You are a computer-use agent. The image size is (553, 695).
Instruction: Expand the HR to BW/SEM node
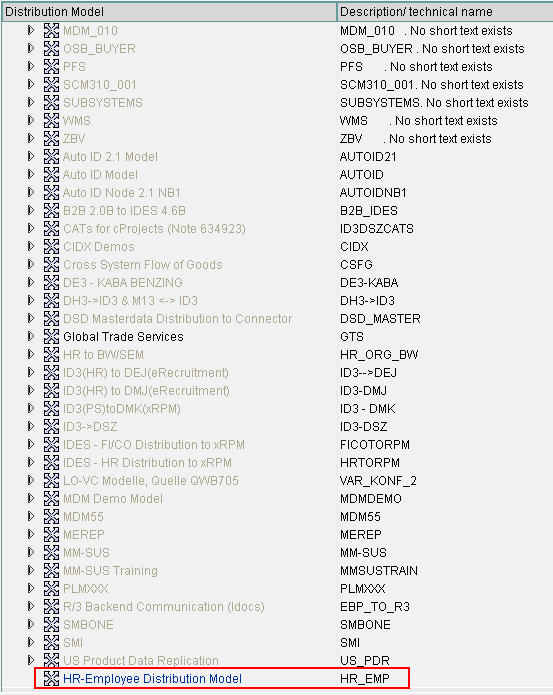click(x=31, y=354)
